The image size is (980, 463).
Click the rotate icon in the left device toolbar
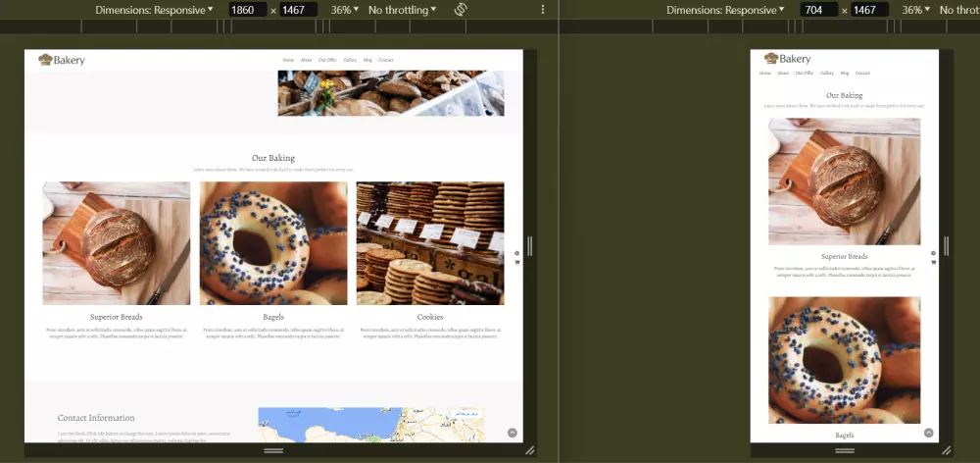[461, 10]
